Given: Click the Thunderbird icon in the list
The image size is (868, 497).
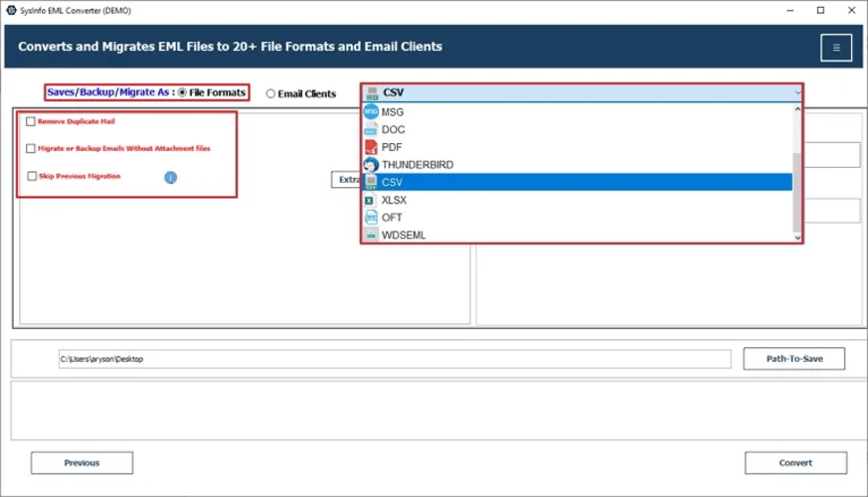Looking at the screenshot, I should [x=371, y=165].
